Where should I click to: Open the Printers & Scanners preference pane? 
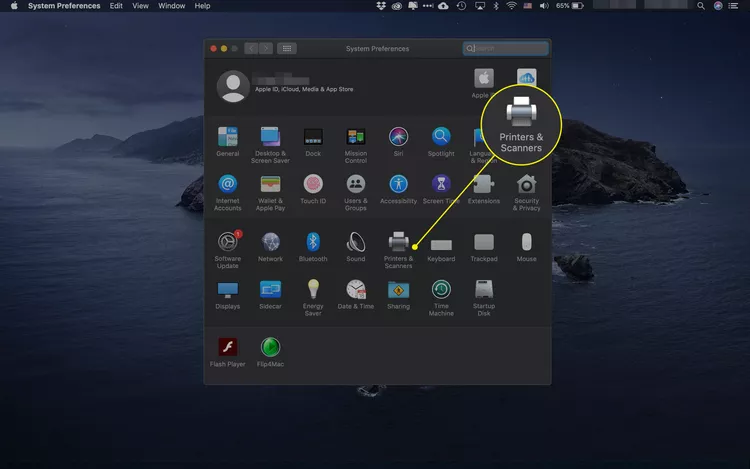point(398,242)
